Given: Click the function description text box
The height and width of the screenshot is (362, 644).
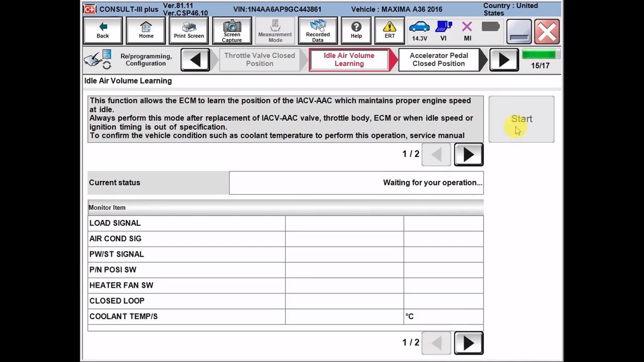Looking at the screenshot, I should coord(285,119).
